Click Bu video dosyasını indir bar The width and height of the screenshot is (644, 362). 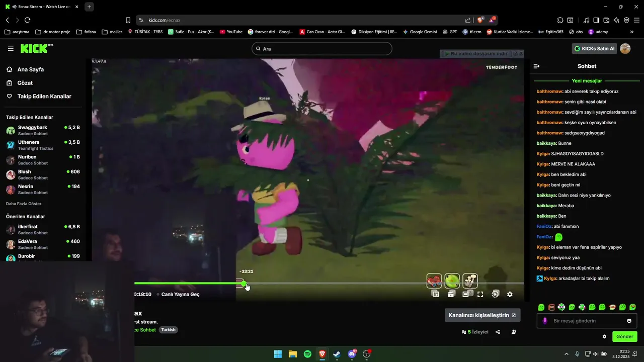(476, 53)
